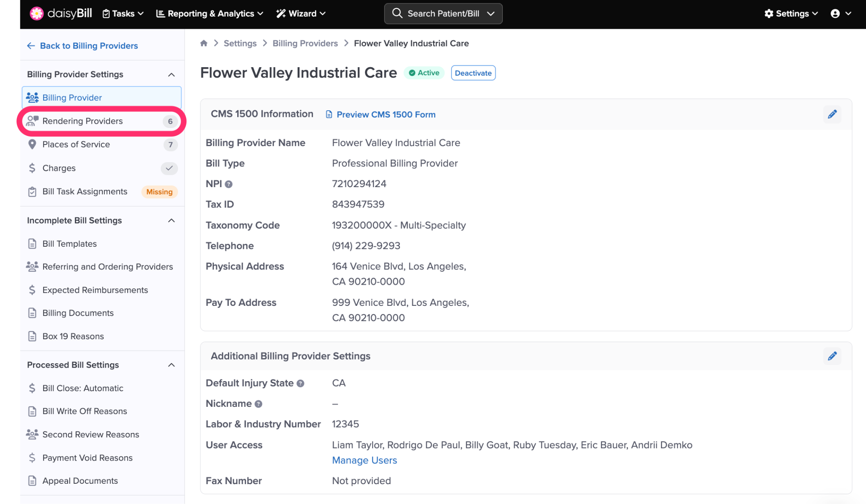Open the Tasks menu
Screen dimensions: 866x504
[x=123, y=14]
